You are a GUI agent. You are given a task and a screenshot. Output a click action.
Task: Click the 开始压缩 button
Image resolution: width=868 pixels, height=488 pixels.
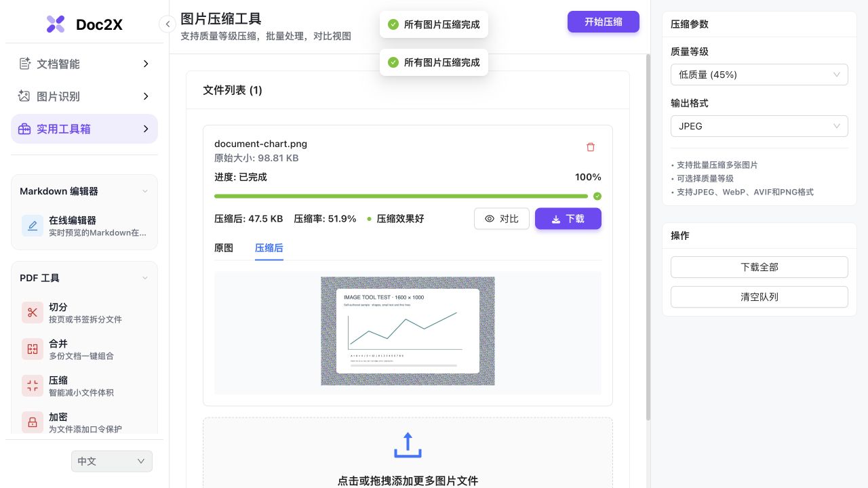pyautogui.click(x=604, y=22)
